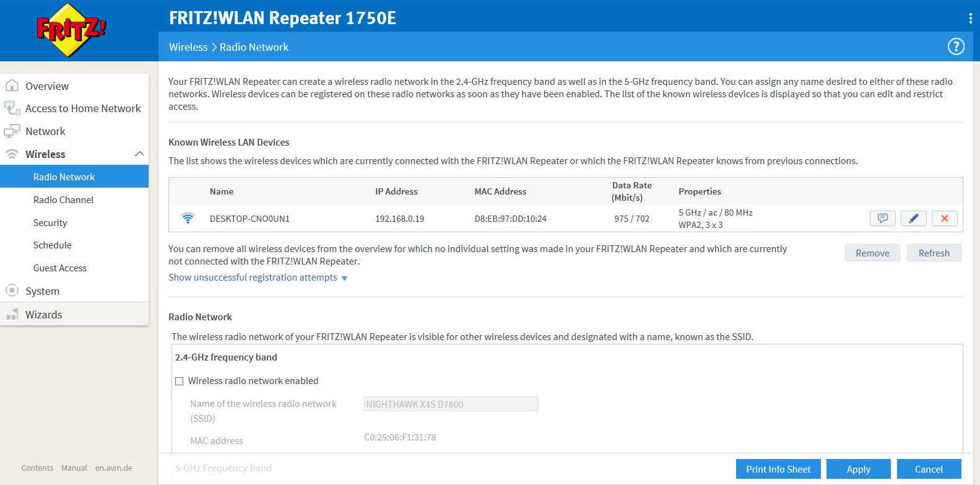Click the System icon in sidebar
980x485 pixels.
[x=12, y=291]
